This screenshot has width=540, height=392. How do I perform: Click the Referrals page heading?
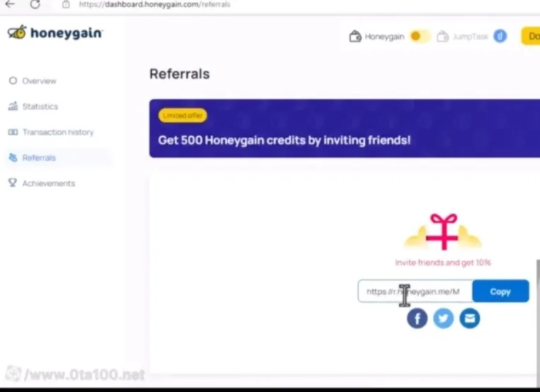pos(180,74)
